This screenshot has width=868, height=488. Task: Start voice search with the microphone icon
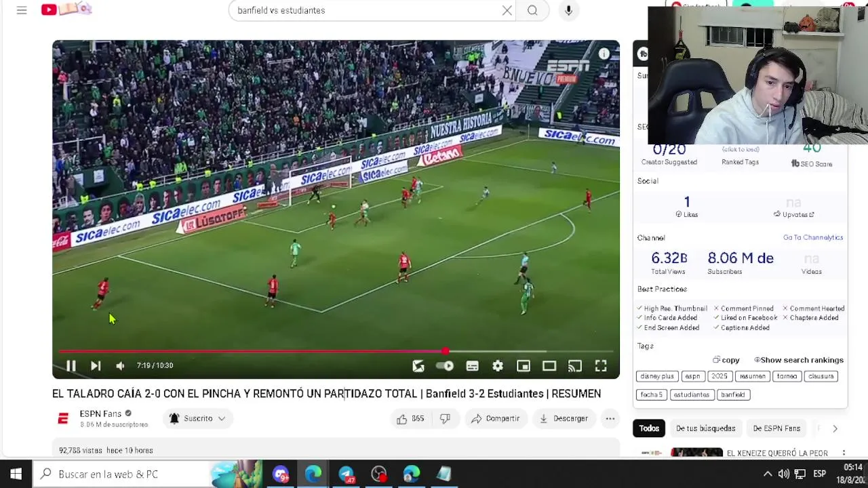568,10
